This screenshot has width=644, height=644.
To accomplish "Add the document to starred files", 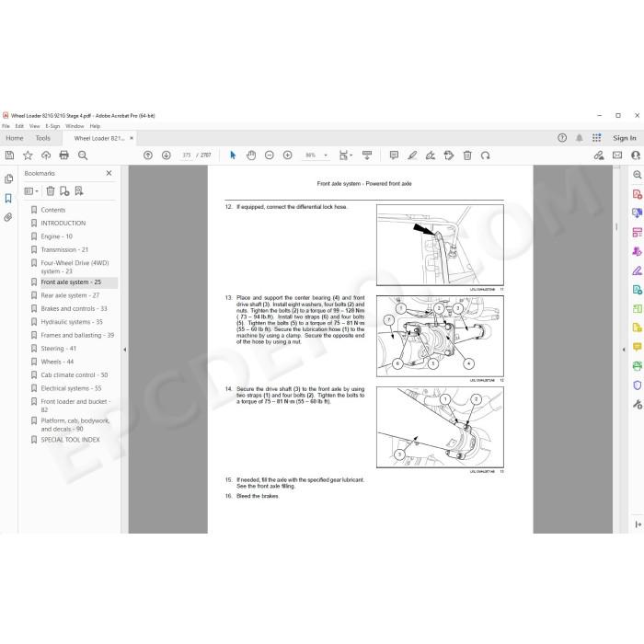I will (28, 155).
